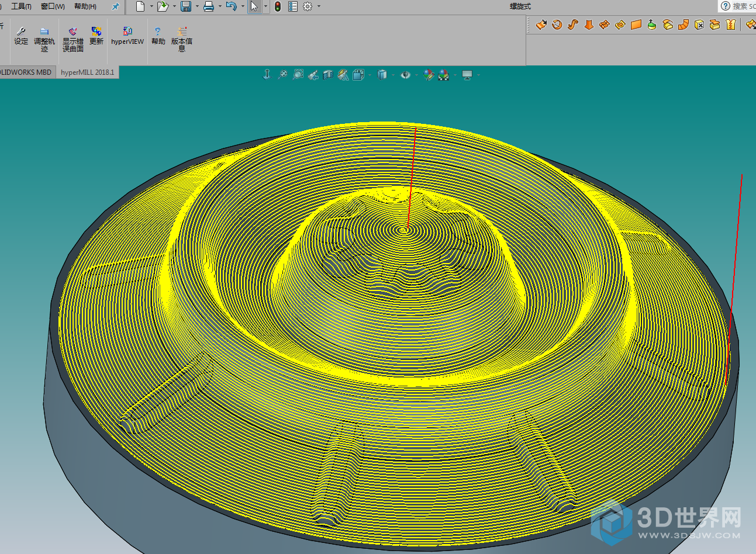This screenshot has width=756, height=554.
Task: Select the Boundary Surface tool
Action: click(x=605, y=25)
